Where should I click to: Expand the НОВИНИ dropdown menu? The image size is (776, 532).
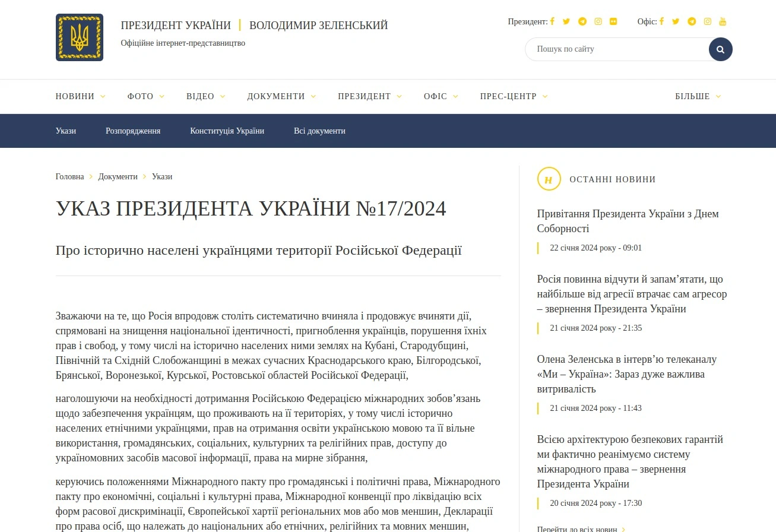[x=80, y=96]
